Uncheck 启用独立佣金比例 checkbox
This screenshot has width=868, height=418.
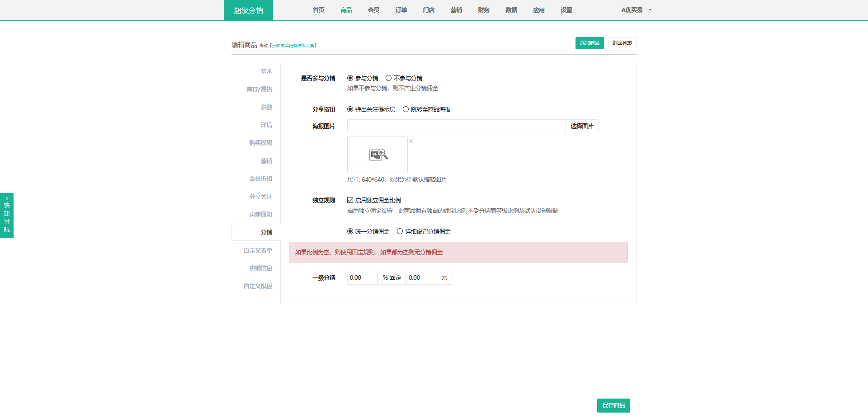tap(350, 200)
